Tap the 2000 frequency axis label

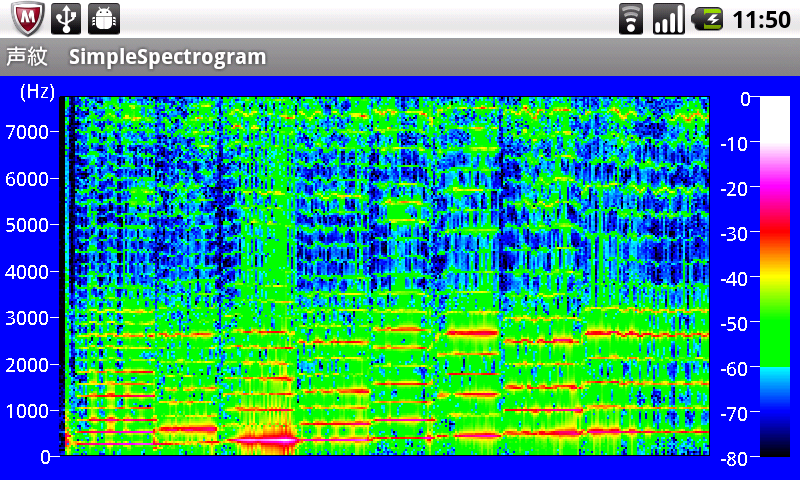coord(28,365)
